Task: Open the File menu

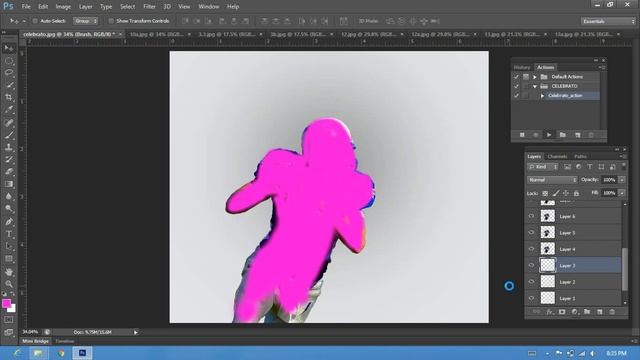Action: (x=26, y=7)
